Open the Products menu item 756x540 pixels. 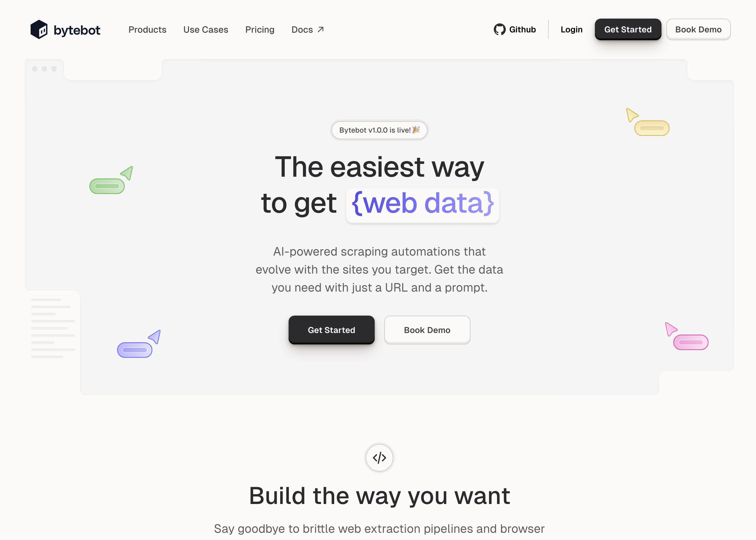[x=147, y=28]
